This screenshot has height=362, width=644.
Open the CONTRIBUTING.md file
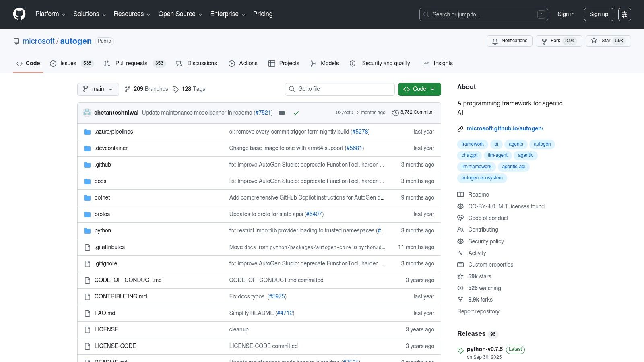coord(121,297)
